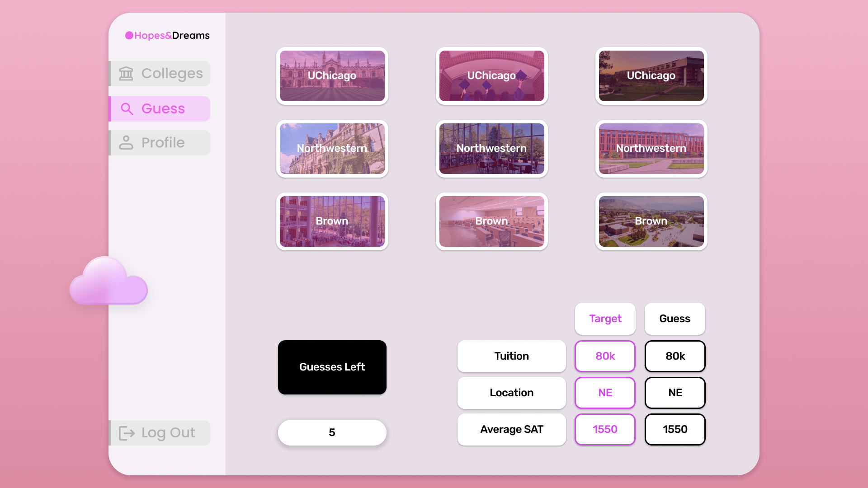
Task: Select Brown card with aerial campus view
Action: (651, 221)
